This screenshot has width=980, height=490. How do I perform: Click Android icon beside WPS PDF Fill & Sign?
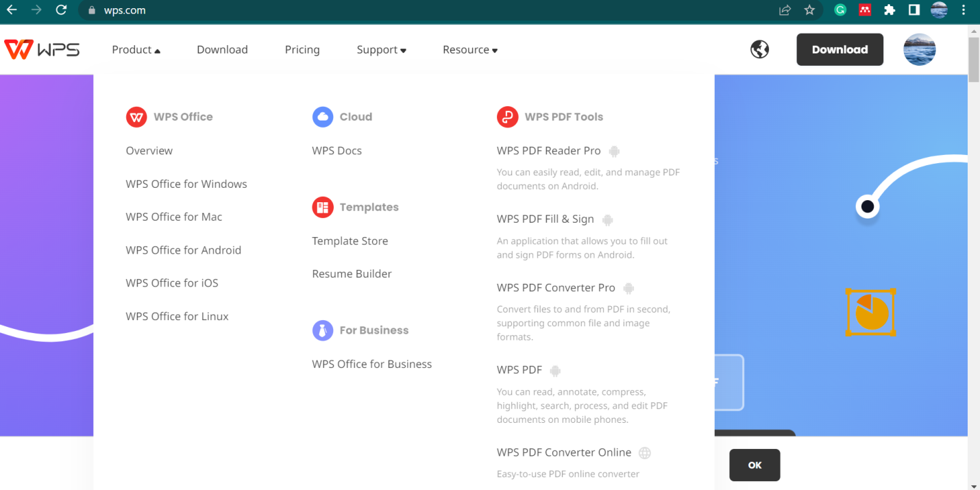607,220
